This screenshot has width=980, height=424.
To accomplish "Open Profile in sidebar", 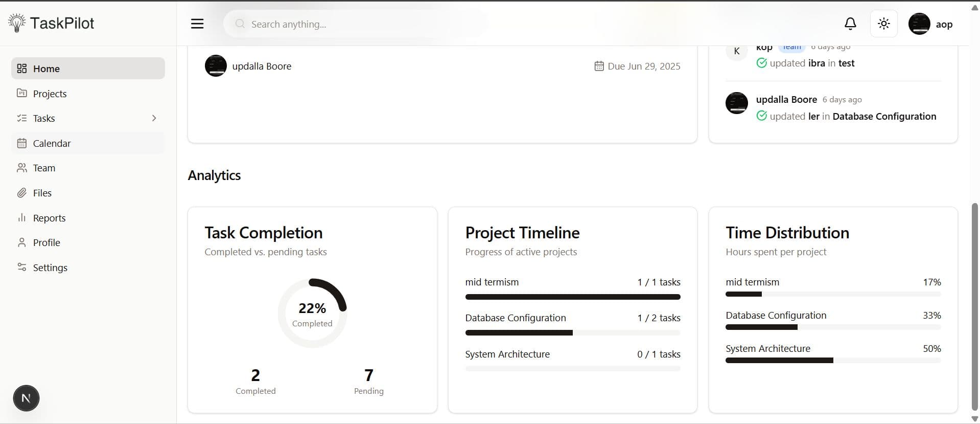I will coord(88,242).
